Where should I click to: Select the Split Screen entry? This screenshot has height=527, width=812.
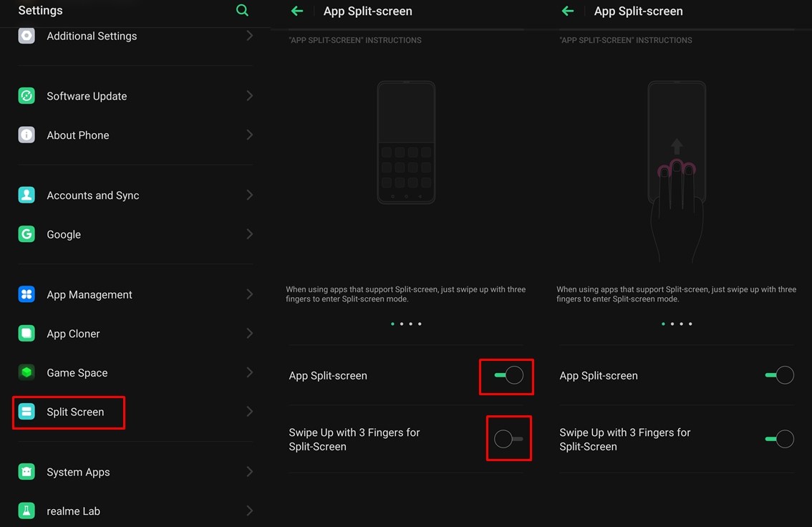click(x=135, y=412)
